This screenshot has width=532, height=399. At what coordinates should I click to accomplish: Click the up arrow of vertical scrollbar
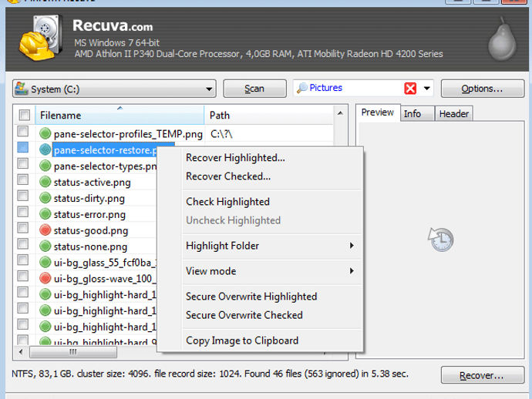[x=340, y=113]
